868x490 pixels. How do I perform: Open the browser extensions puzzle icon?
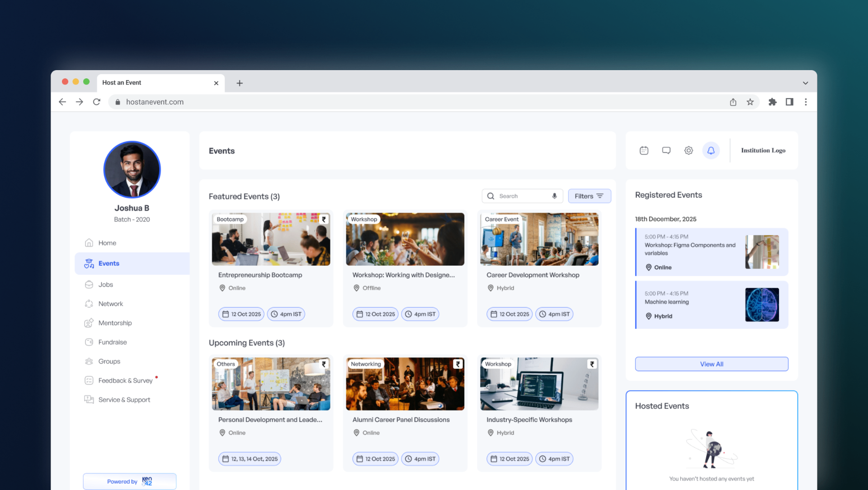click(772, 102)
